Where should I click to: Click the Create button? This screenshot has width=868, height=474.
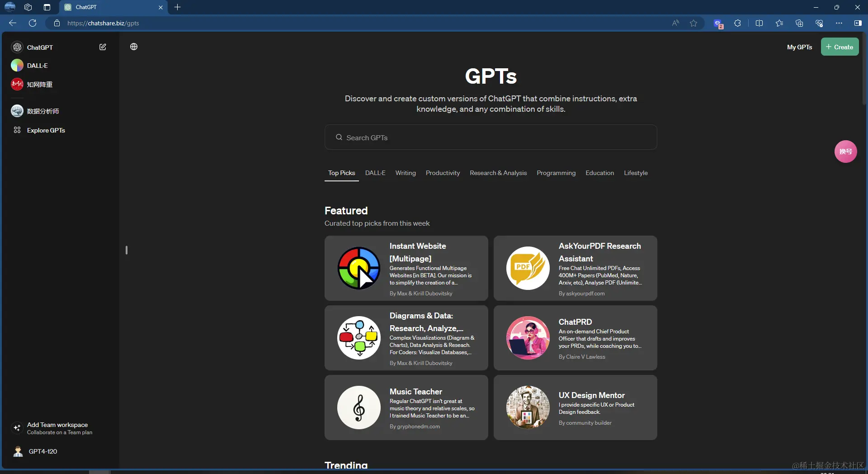(840, 47)
